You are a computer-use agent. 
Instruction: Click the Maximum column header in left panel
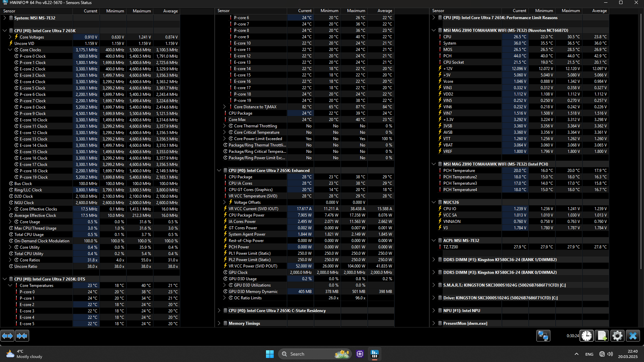click(142, 11)
